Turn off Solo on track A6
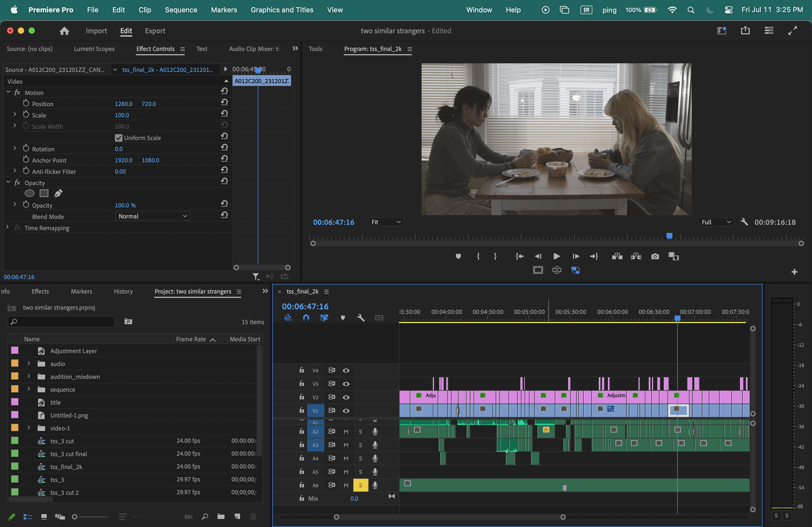This screenshot has height=527, width=812. [361, 485]
